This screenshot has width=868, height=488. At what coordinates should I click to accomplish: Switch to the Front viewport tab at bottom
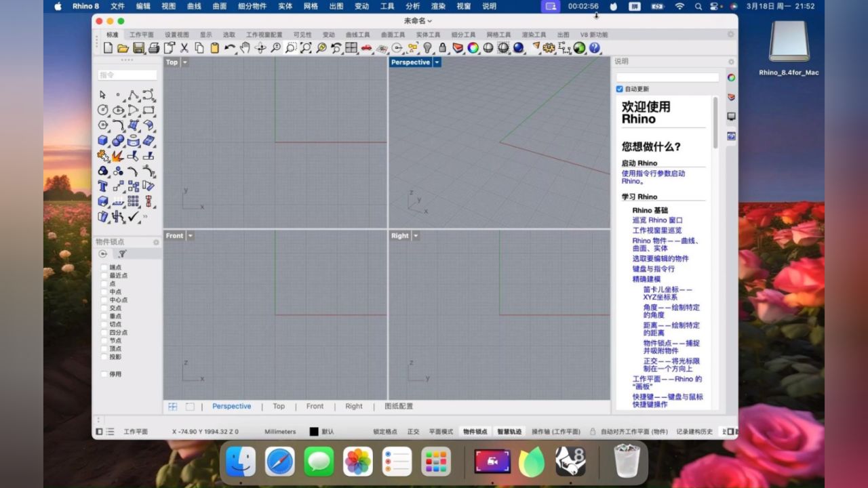(x=315, y=406)
